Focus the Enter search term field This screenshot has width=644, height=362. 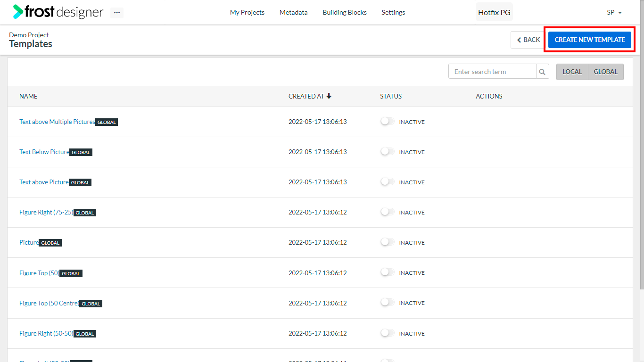pos(492,72)
